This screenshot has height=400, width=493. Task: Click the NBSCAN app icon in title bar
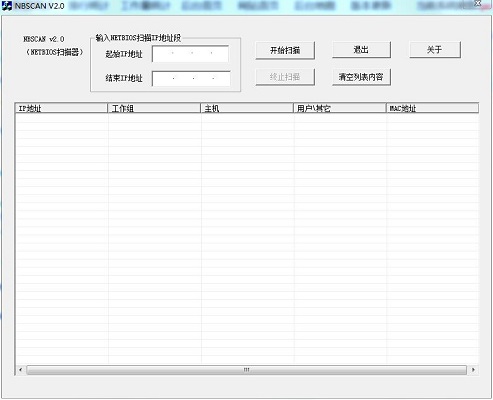(x=7, y=6)
